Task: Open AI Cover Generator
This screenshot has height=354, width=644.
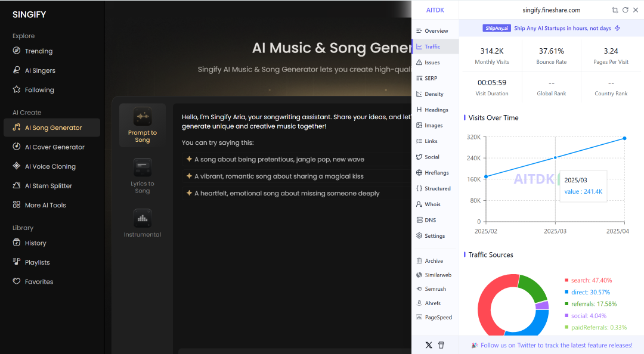Action: pyautogui.click(x=48, y=147)
